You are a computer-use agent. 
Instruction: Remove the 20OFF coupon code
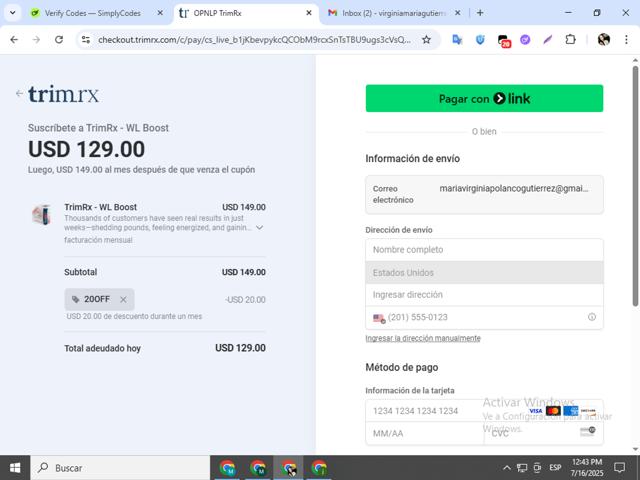coord(123,300)
